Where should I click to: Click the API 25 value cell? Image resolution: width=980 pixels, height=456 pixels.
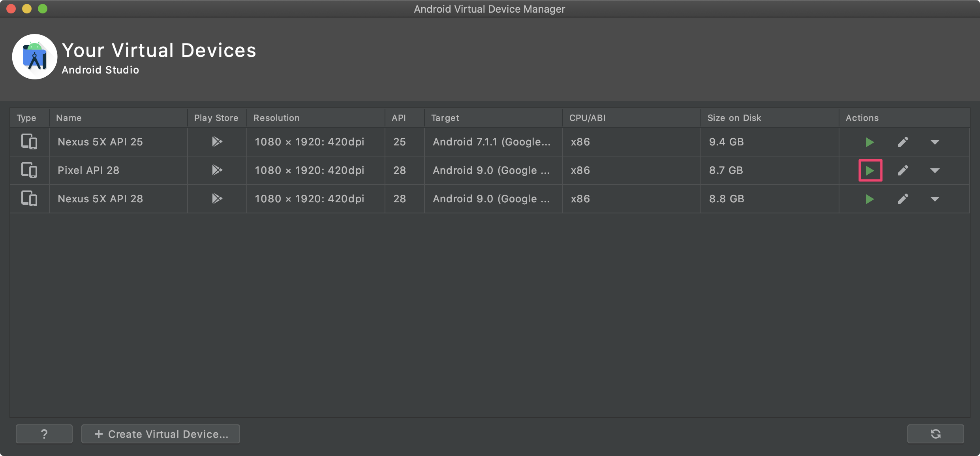(x=405, y=142)
